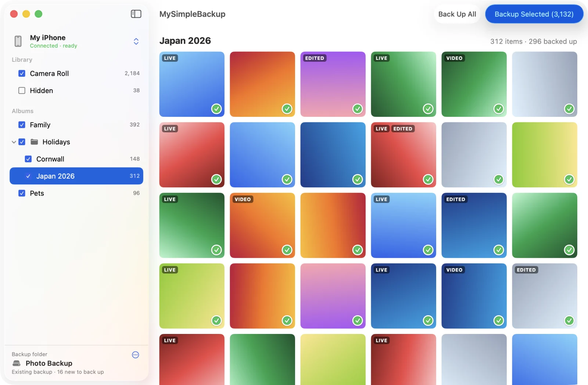Select pink-to-purple photo in fourth row

click(333, 296)
